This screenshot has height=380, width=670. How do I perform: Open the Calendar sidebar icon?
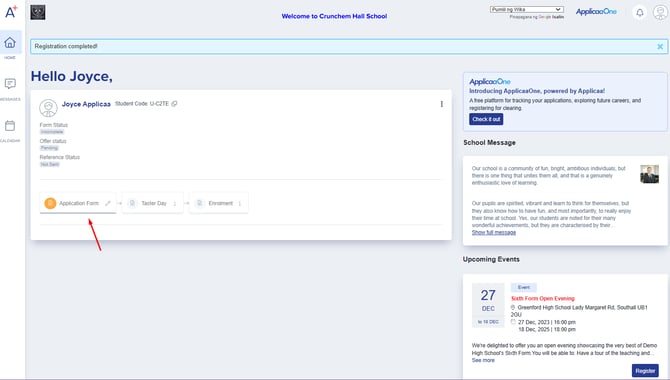10,126
